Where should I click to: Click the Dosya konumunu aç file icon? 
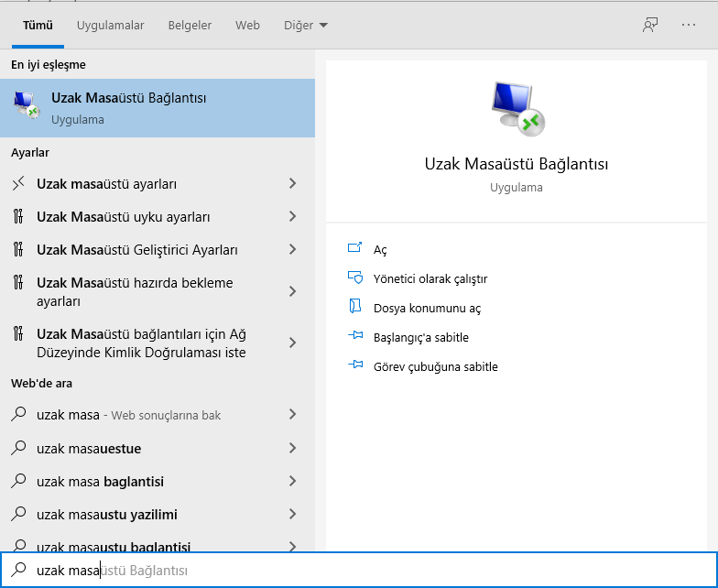(355, 308)
